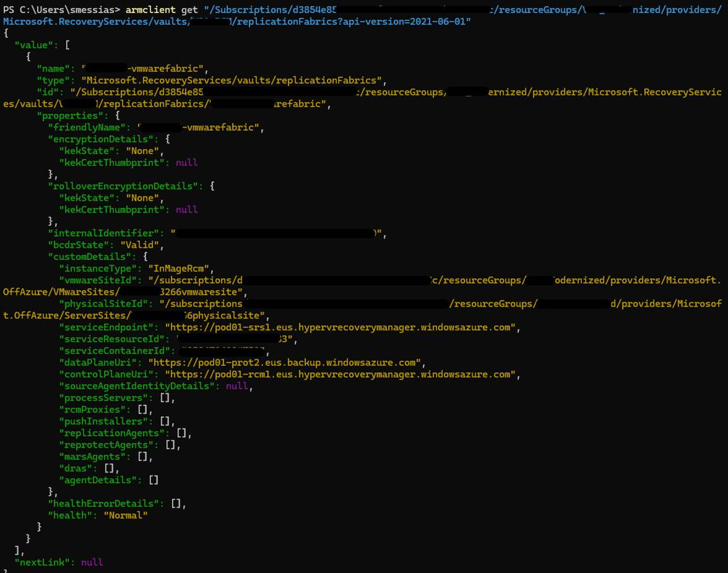
Task: Click the "marsAgents" key
Action: tap(92, 457)
